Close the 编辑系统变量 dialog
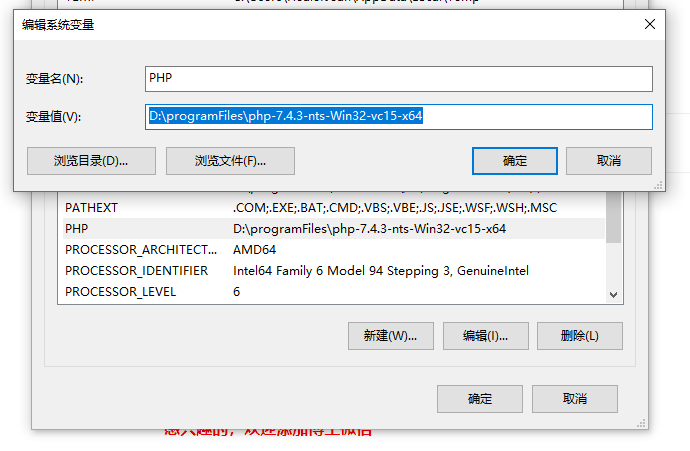The image size is (690, 451). [650, 24]
